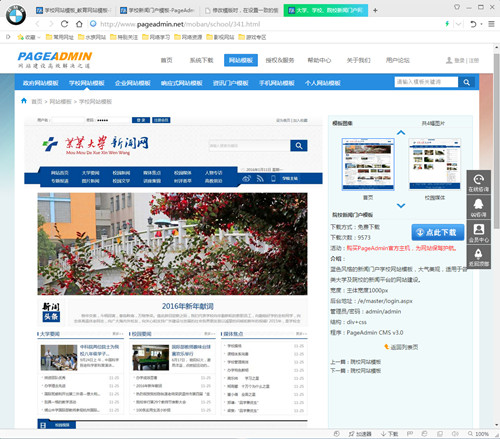Open the 常用网址 bookmark folder
Screen dimensions: 500x439
pos(59,37)
